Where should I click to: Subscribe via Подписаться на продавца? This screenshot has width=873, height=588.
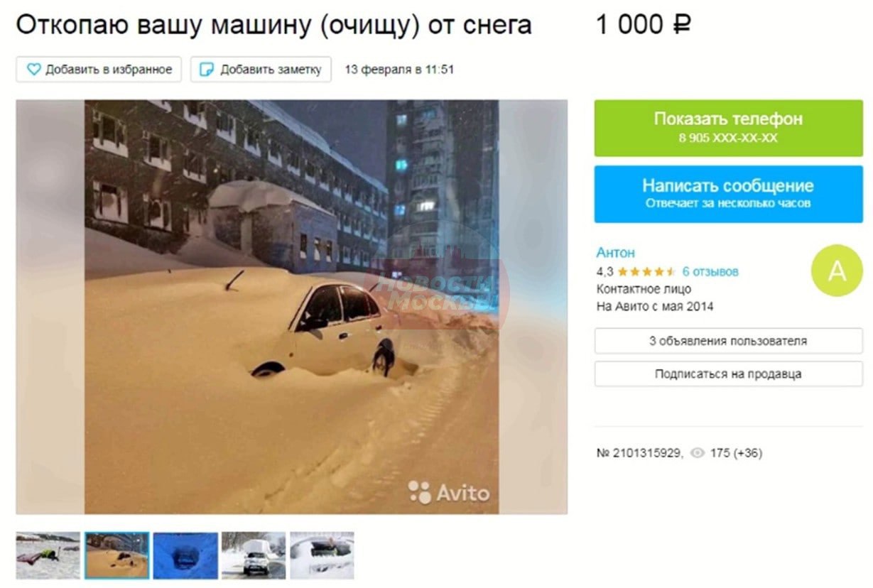tap(728, 374)
